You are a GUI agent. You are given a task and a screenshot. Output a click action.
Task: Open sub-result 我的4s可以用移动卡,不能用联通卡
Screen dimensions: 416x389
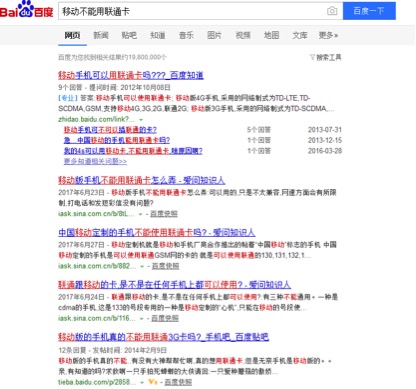(x=133, y=151)
